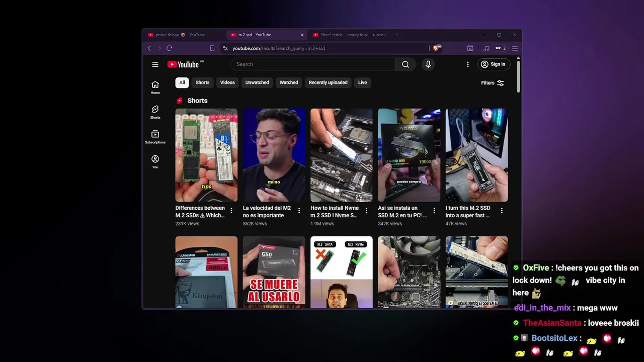This screenshot has width=644, height=362.
Task: Open Kingston 480GB SSD thumbnail
Action: pos(206,272)
